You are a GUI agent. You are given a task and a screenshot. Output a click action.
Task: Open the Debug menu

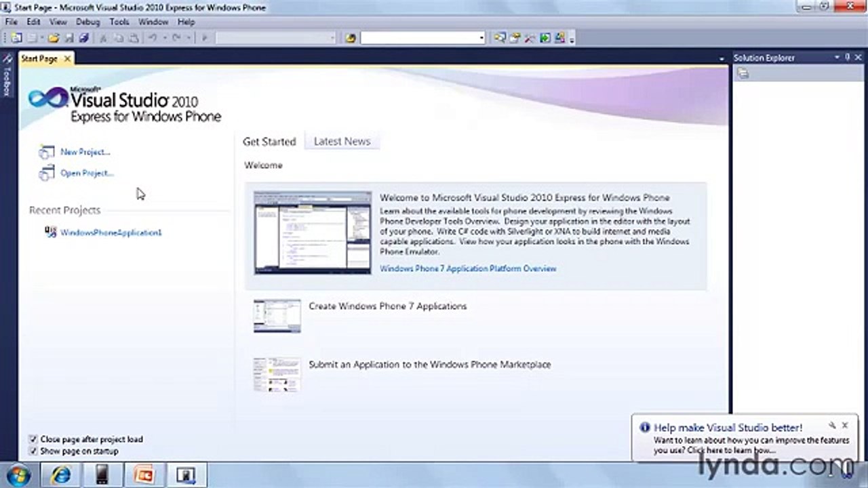87,22
